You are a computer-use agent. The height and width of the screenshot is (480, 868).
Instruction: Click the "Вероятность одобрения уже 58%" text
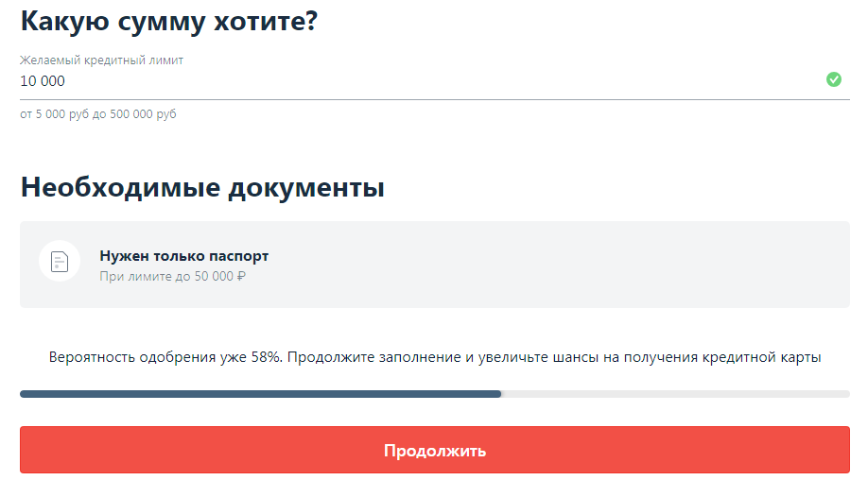click(x=165, y=358)
